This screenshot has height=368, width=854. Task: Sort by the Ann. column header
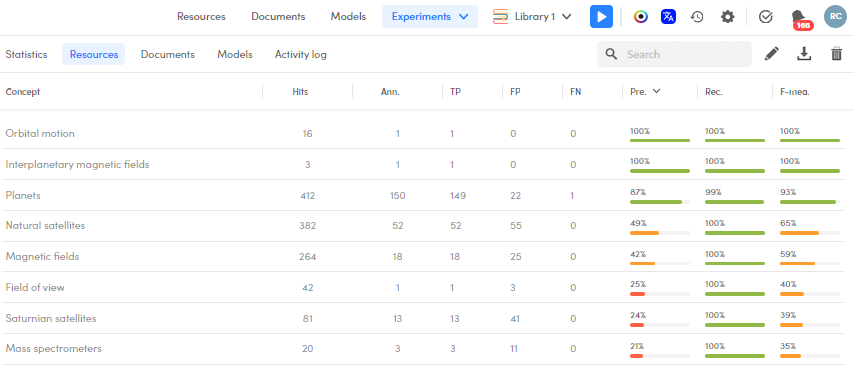pyautogui.click(x=390, y=92)
